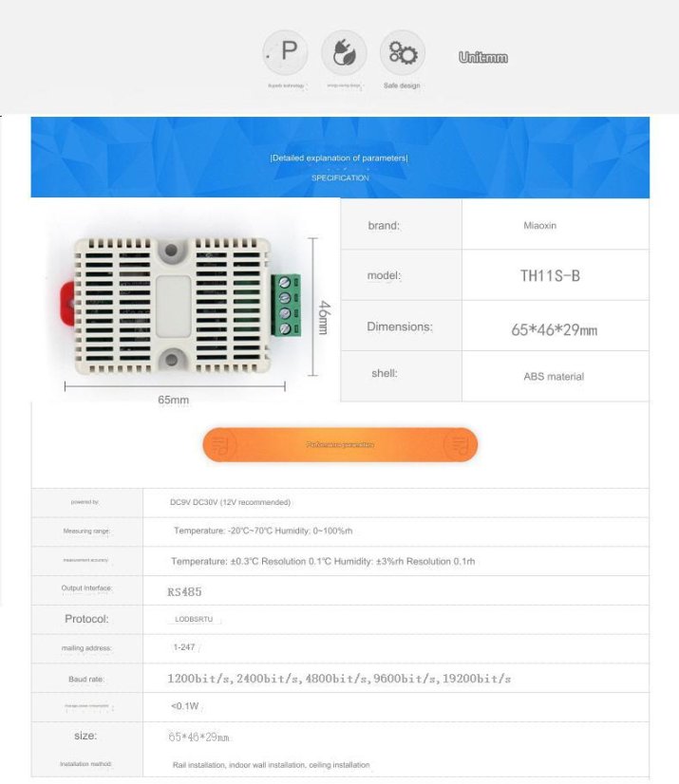Click the 'Dimensions:' label cell
Screen dimensions: 679x784
402,326
